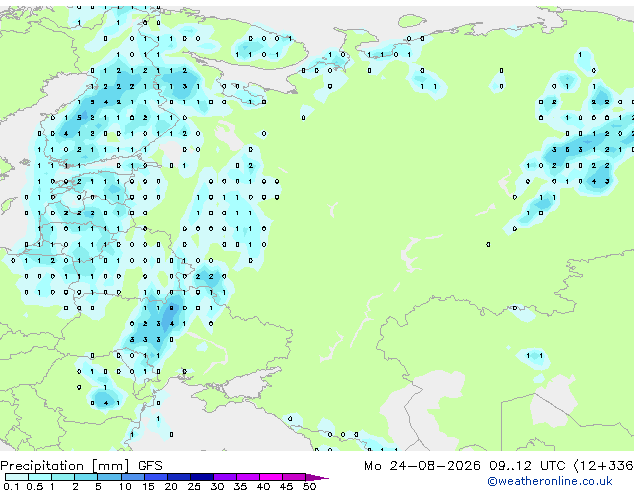Click the "Mo 24-08-2026 09..12 UTC" forecast time
Image resolution: width=634 pixels, height=490 pixels.
(465, 466)
